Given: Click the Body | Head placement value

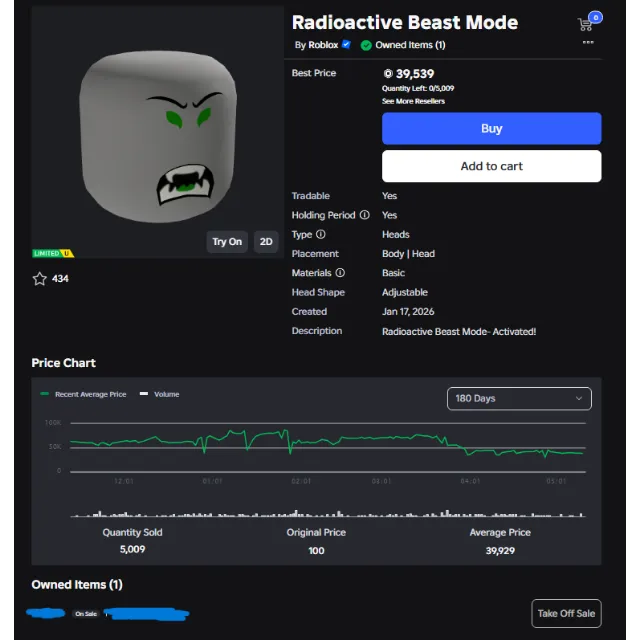Looking at the screenshot, I should coord(408,253).
